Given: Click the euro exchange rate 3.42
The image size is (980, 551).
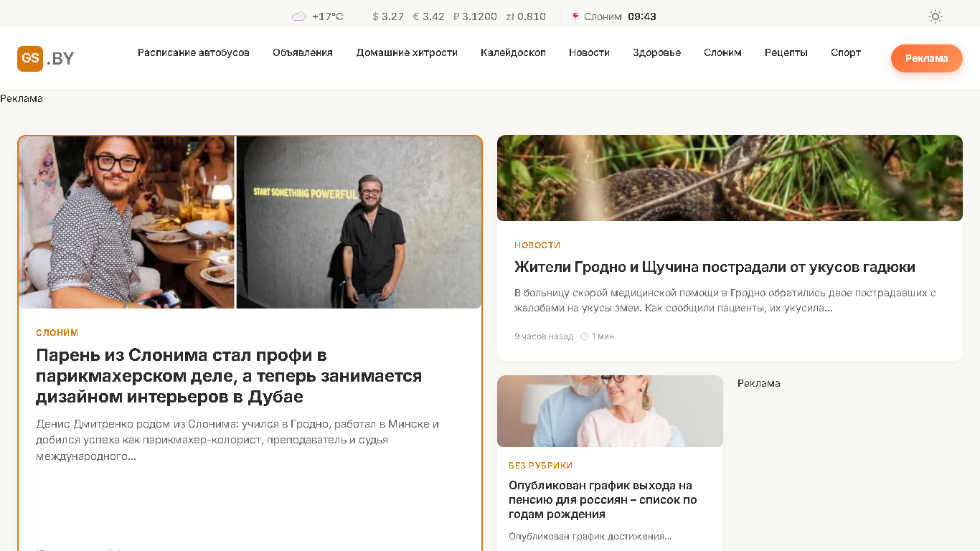Looking at the screenshot, I should [x=429, y=17].
